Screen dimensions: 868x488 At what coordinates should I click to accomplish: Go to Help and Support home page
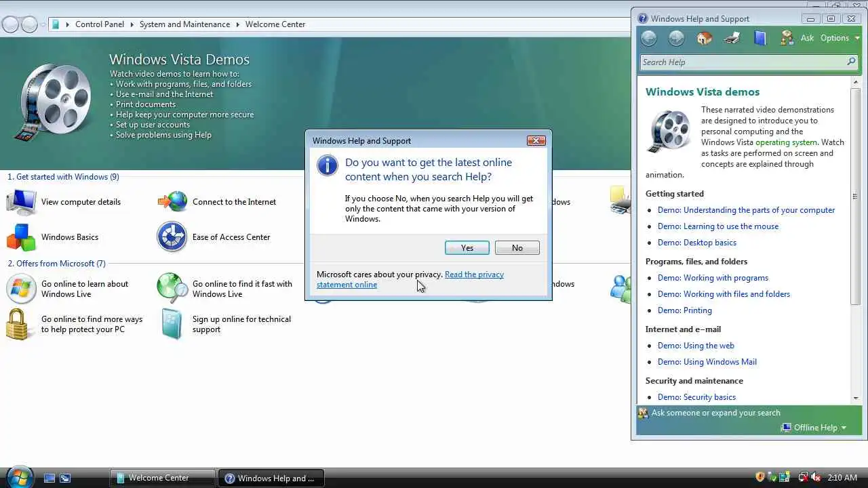(x=705, y=38)
